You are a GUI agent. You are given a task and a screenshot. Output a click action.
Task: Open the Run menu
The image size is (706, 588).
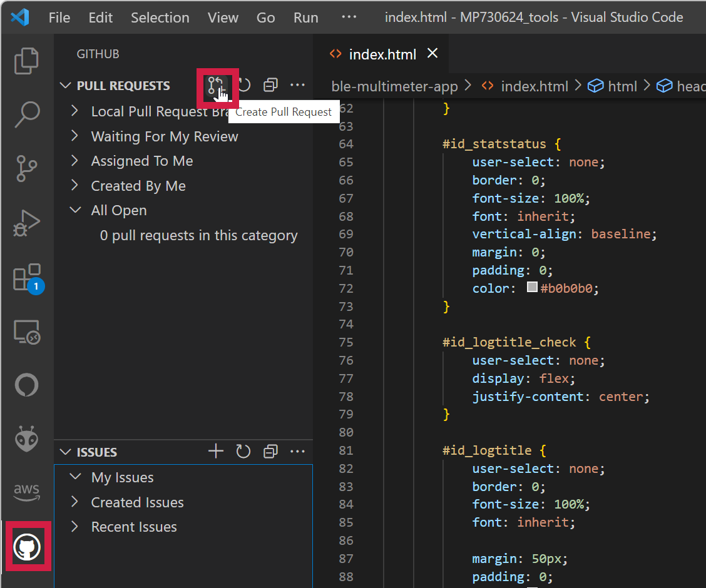305,18
